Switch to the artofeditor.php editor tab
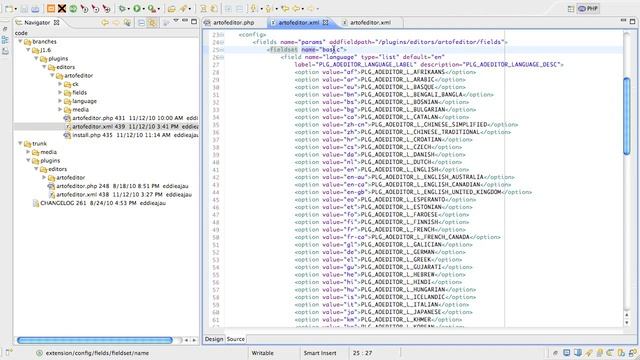640x360 pixels. coord(233,22)
